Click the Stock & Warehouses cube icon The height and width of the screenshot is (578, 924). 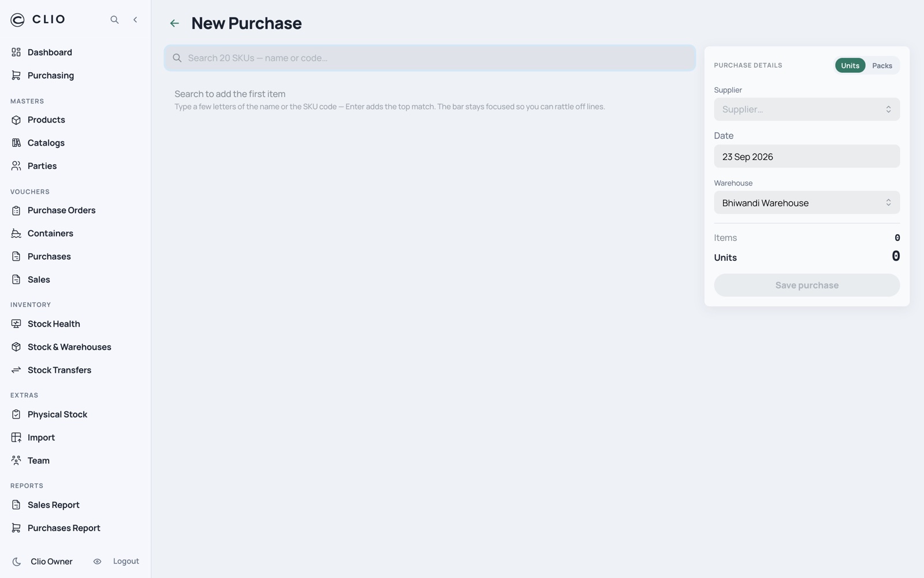(x=16, y=347)
